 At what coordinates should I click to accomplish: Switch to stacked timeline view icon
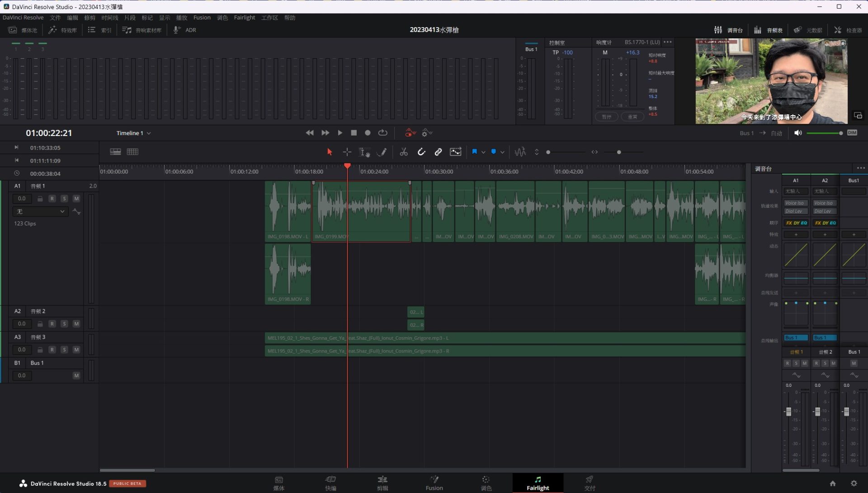(x=115, y=152)
